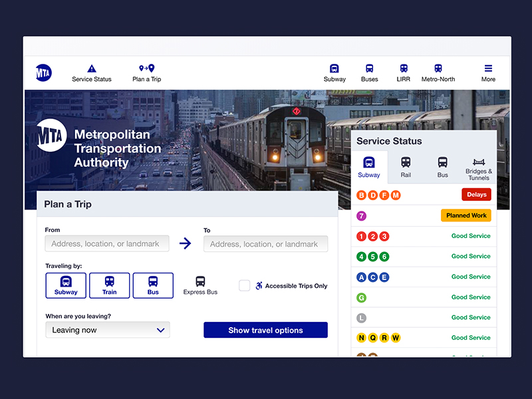Open the More hamburger menu
The height and width of the screenshot is (399, 532).
click(488, 73)
